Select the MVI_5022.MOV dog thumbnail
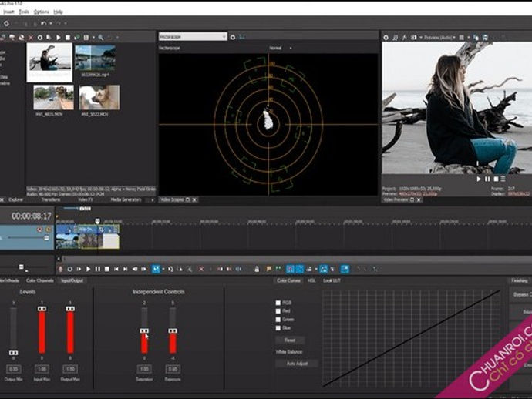This screenshot has height=399, width=532. click(99, 97)
